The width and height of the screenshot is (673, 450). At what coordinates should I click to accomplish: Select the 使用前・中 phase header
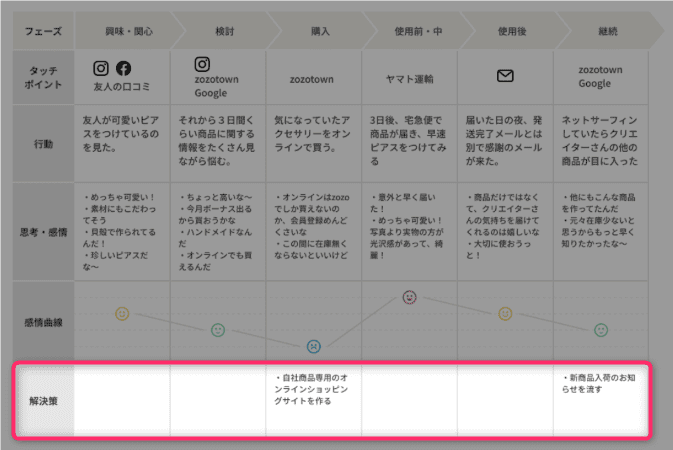[409, 31]
